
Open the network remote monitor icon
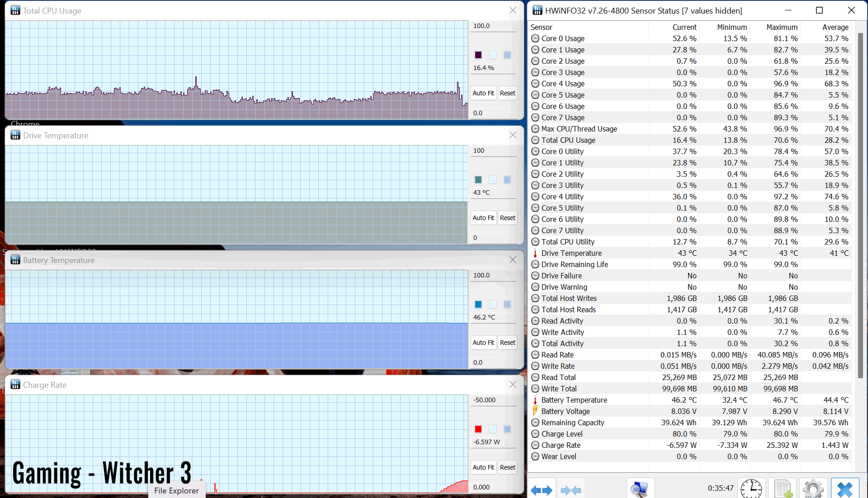640,489
